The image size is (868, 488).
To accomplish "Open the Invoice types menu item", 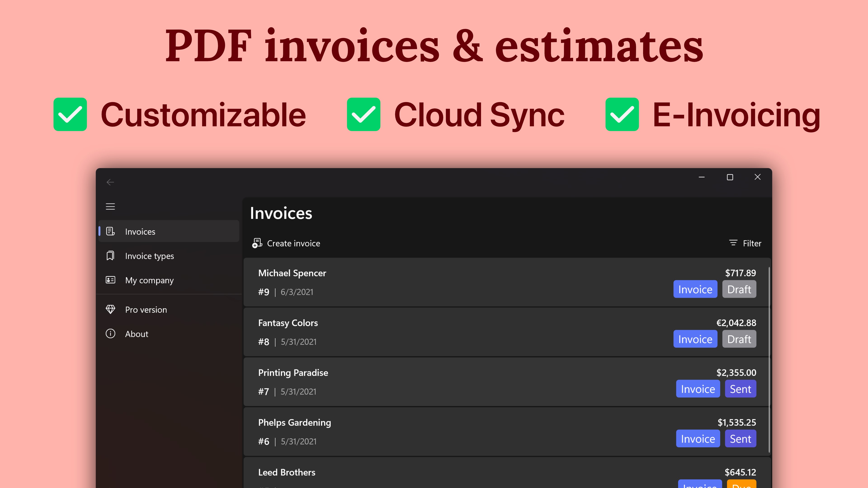I will (x=149, y=256).
